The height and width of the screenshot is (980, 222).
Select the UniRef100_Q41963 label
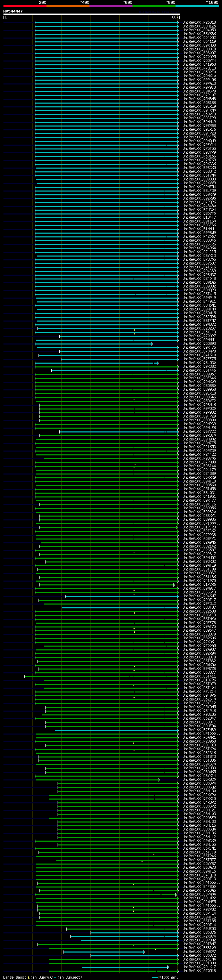(x=199, y=65)
